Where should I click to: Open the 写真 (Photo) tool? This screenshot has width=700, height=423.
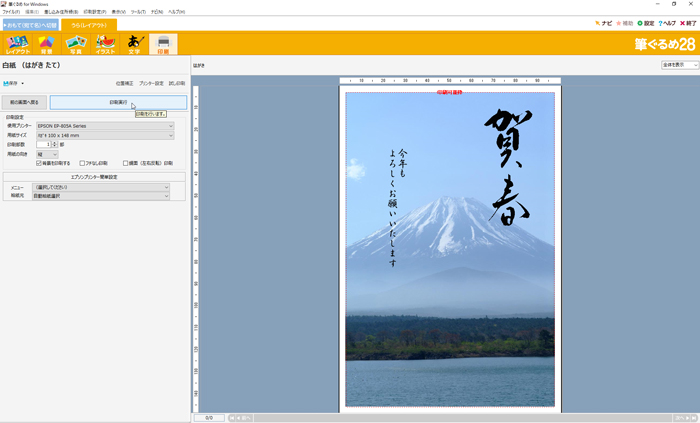point(75,43)
